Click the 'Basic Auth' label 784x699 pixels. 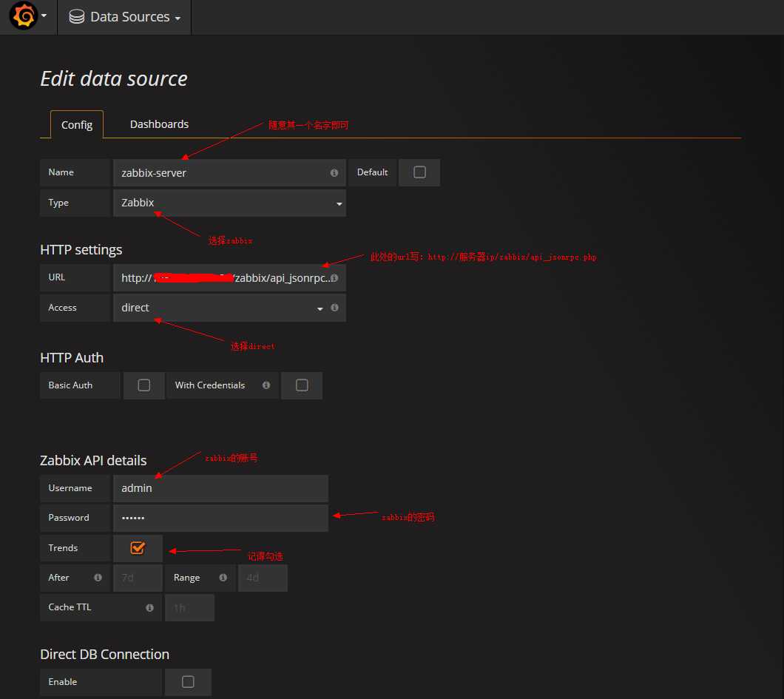[70, 385]
